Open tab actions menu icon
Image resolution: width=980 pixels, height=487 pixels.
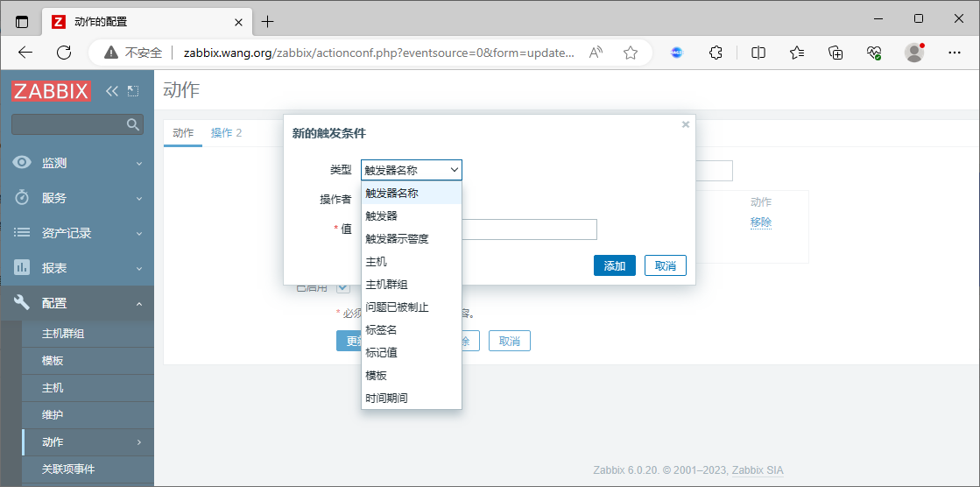point(22,22)
